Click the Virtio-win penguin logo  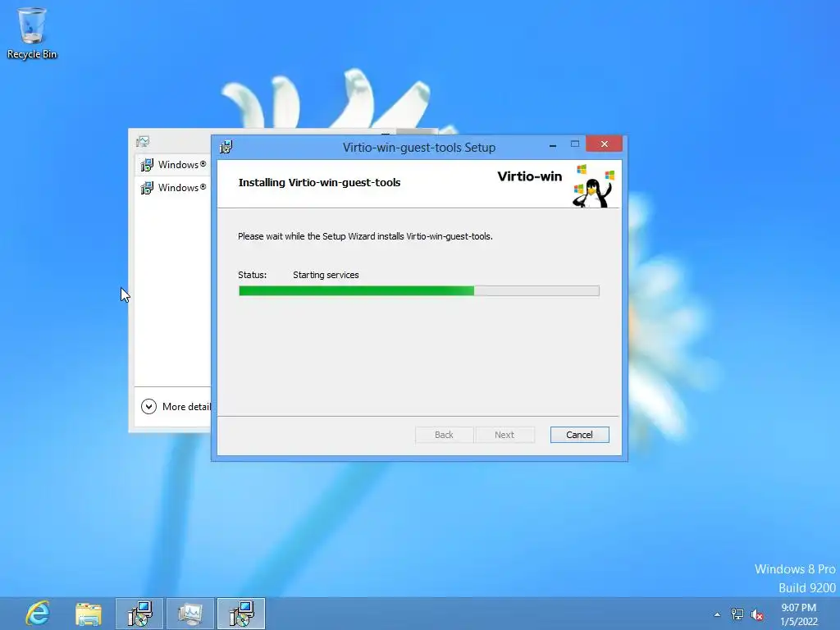click(x=594, y=185)
